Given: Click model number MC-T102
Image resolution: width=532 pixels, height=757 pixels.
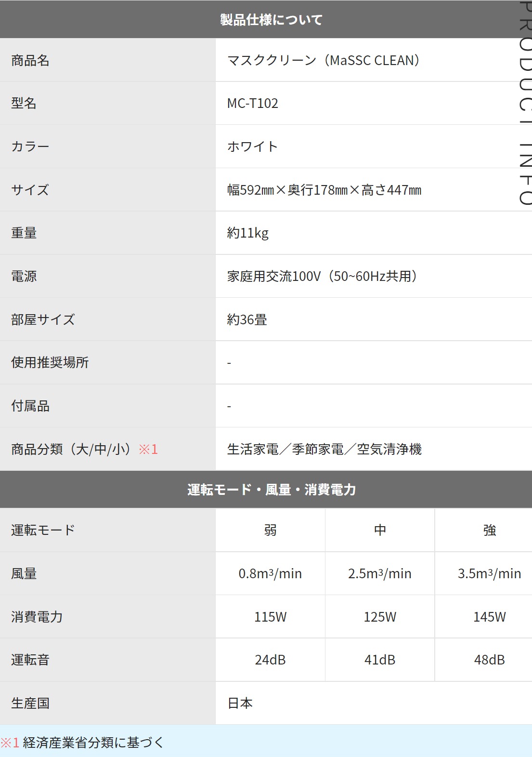Looking at the screenshot, I should 253,104.
